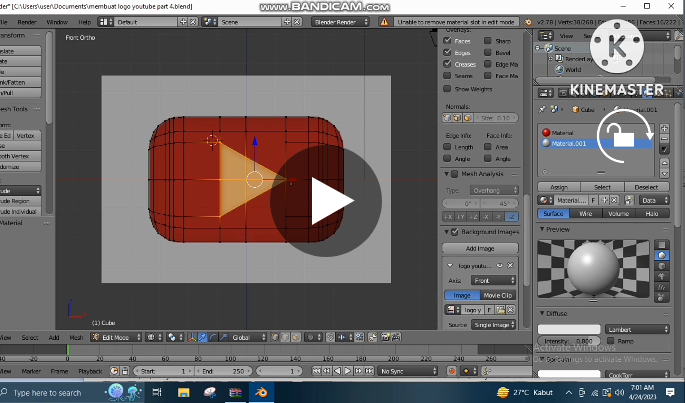Select the flat plane preview type
This screenshot has width=685, height=403.
point(661,245)
